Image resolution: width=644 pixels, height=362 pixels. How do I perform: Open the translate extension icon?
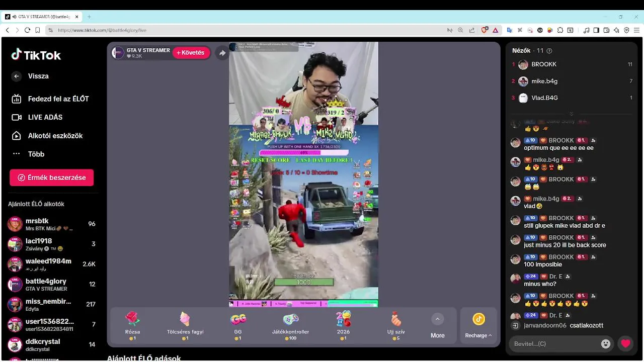509,30
